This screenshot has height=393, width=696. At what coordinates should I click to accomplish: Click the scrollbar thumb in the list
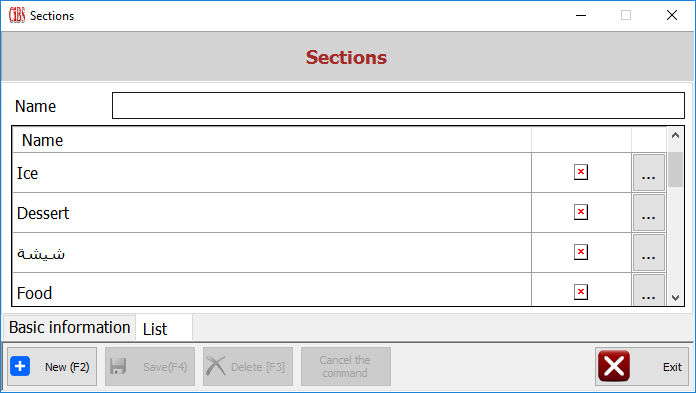coord(675,170)
